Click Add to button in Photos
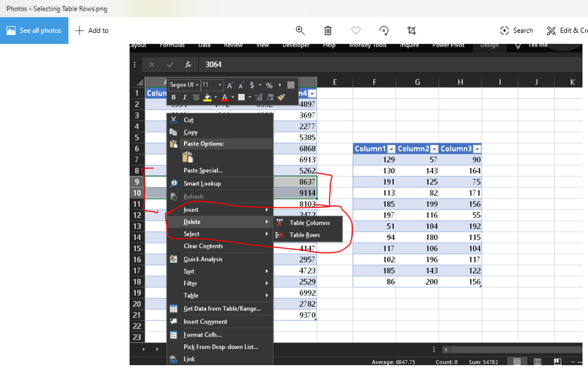 click(92, 31)
